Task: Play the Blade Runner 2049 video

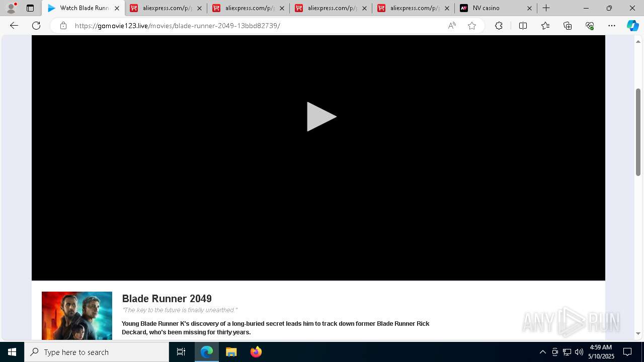Action: [x=321, y=117]
